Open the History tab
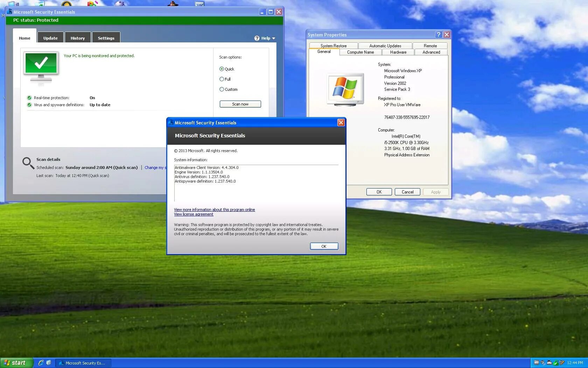This screenshot has height=368, width=588. pyautogui.click(x=78, y=38)
